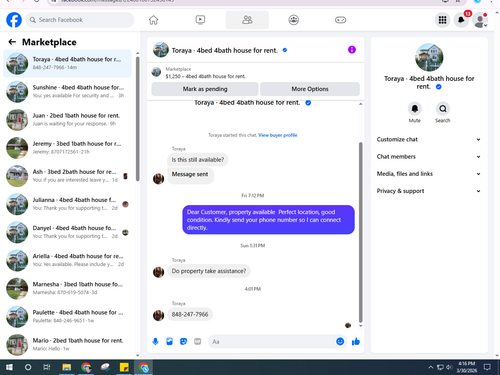This screenshot has height=375, width=500.
Task: Click the Search Facebook field
Action: tap(80, 20)
